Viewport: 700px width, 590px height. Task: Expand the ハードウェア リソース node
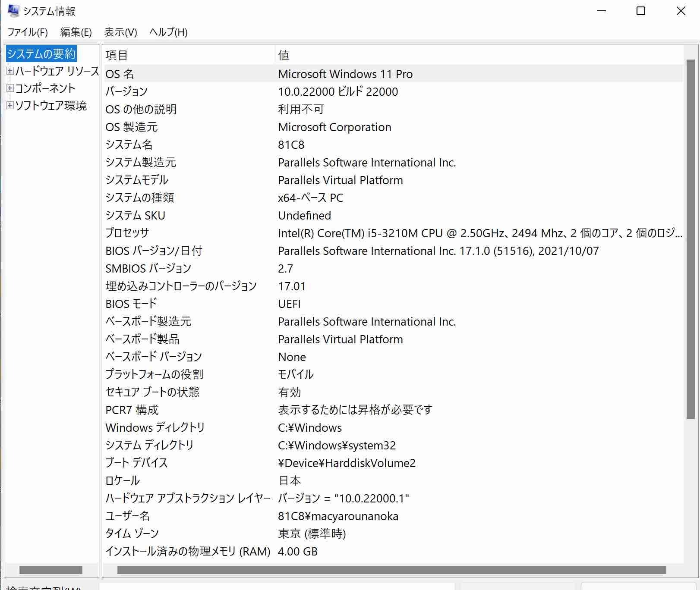tap(10, 71)
